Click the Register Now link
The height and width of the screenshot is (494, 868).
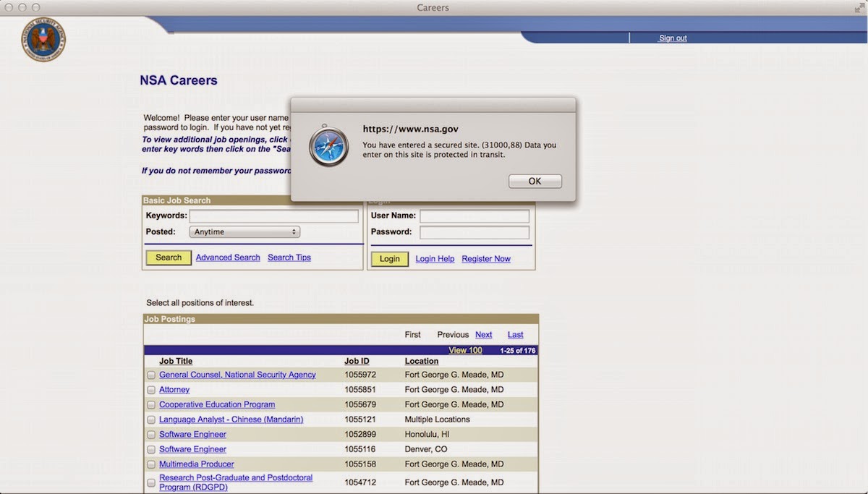coord(486,259)
